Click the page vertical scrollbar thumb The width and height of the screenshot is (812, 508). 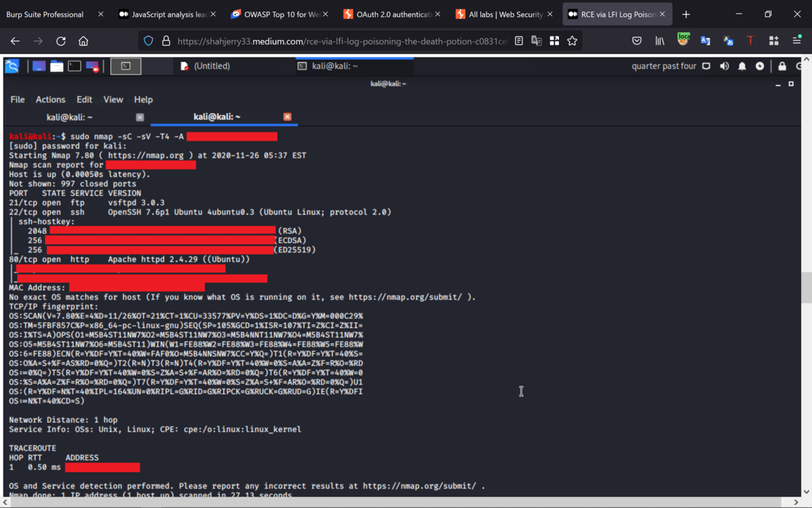806,288
